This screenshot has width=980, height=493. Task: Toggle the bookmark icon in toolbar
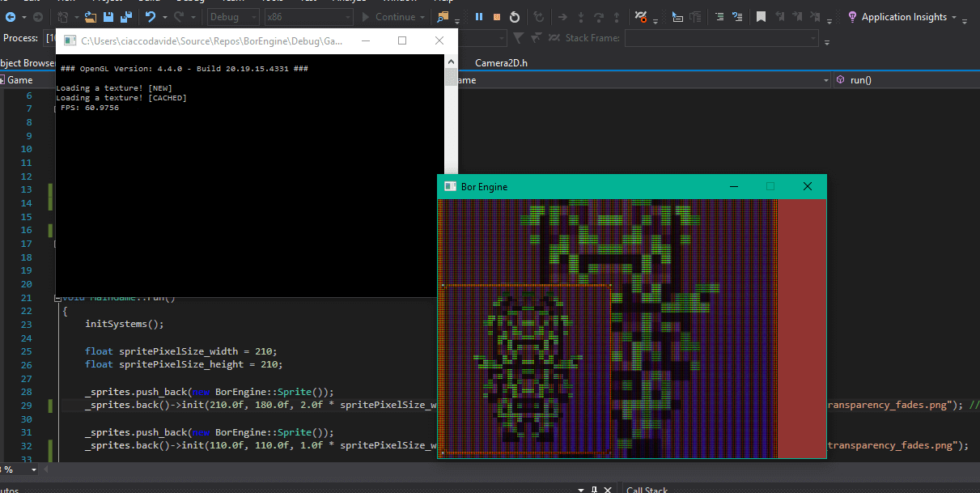point(762,17)
